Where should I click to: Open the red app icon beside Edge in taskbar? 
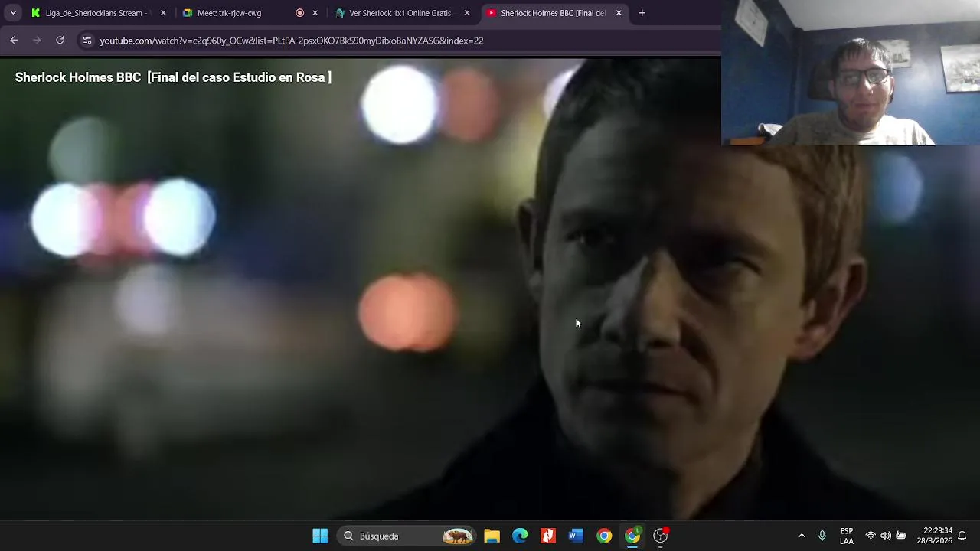548,536
